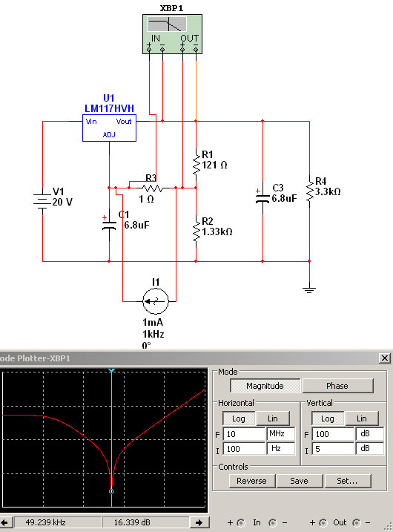Select the I1 AC current source symbol
This screenshot has width=393, height=532.
(155, 301)
